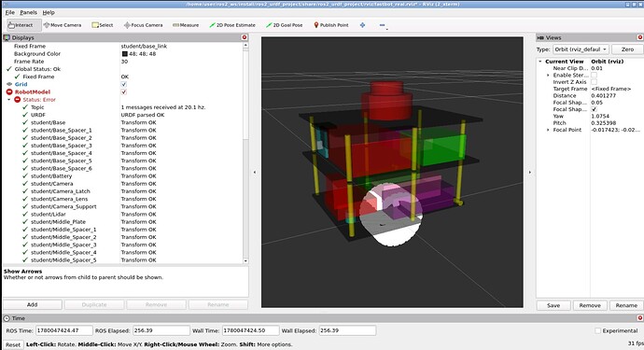Open the File menu
Viewport: 644px width, 350px height.
(x=10, y=12)
